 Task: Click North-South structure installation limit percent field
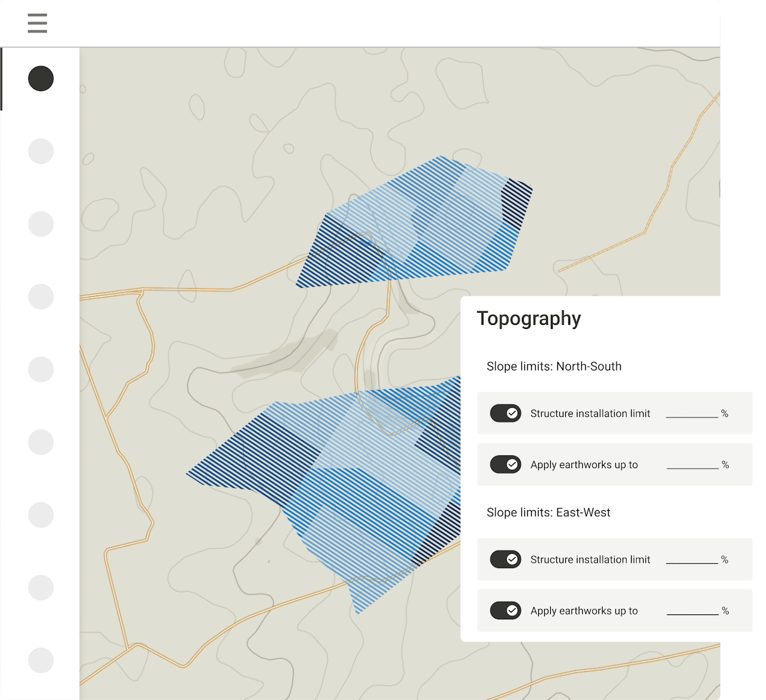tap(692, 413)
